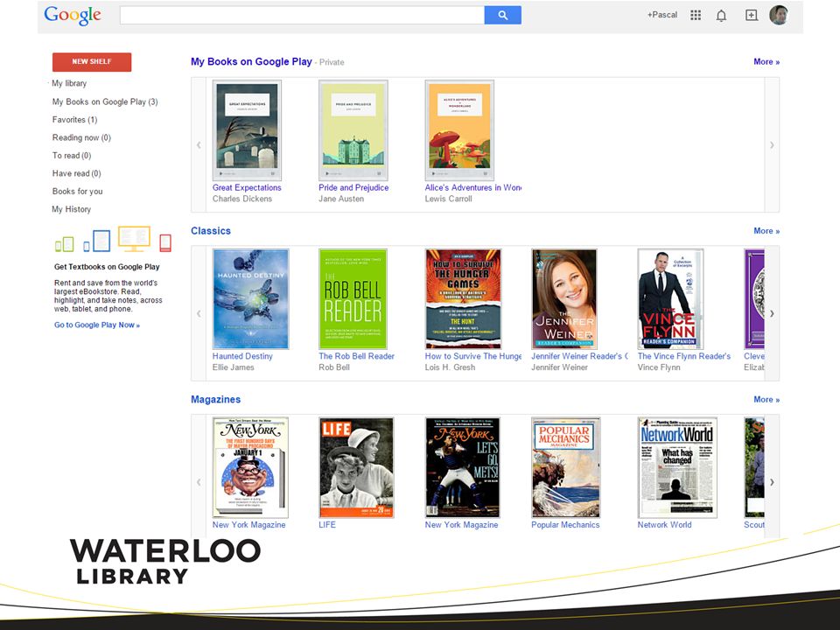Open the first New York Magazine cover
The image size is (840, 630).
[250, 467]
